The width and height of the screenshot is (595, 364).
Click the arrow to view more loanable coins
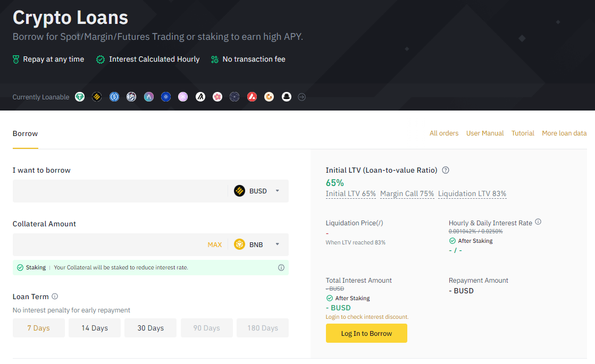coord(301,97)
